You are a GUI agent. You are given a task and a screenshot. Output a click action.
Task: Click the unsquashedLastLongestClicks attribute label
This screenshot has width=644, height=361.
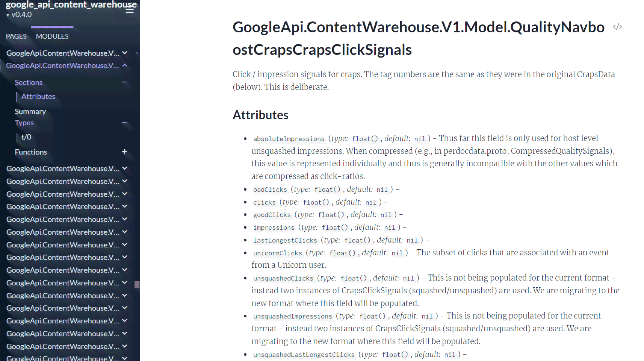[304, 355]
